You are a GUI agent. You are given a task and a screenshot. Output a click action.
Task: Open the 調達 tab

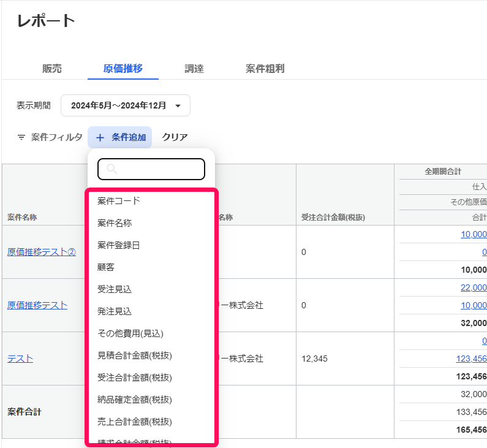(x=194, y=69)
